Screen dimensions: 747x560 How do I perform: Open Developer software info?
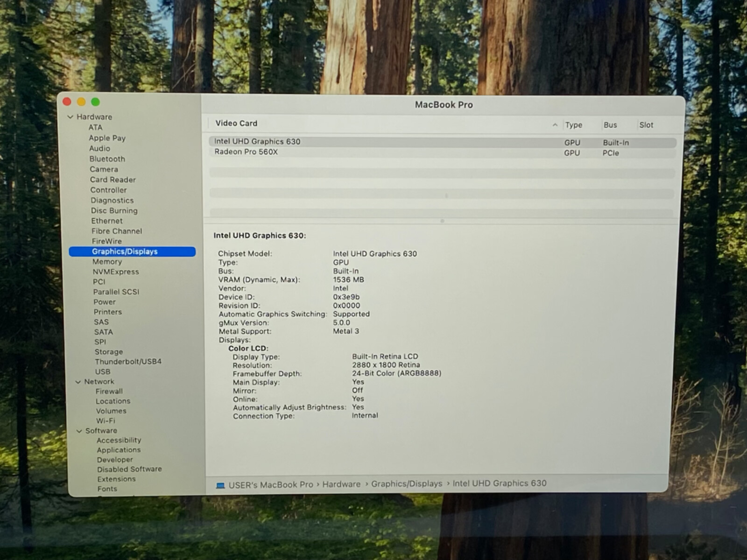[x=115, y=460]
